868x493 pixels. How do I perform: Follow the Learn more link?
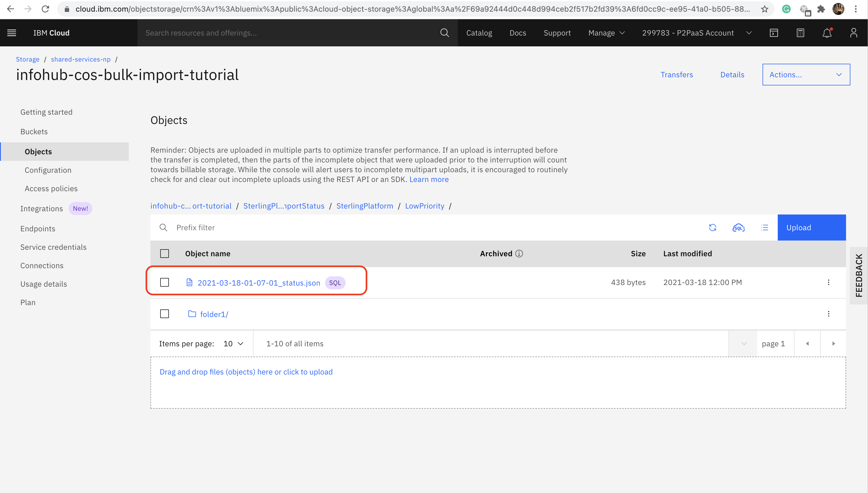(x=429, y=180)
